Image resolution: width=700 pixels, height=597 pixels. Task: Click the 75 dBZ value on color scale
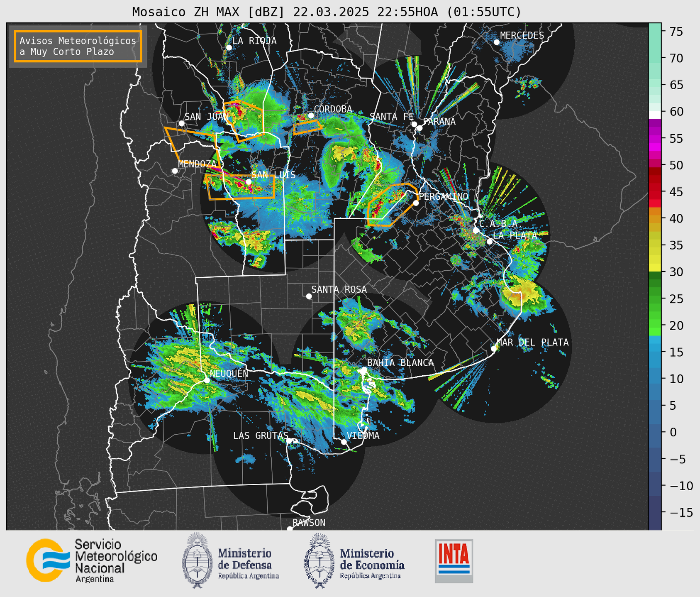point(676,32)
